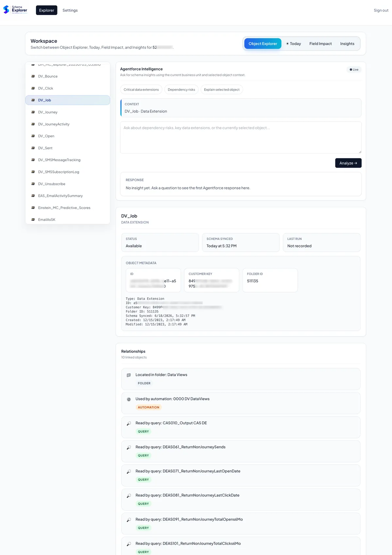Click the Schema Explorer logo

[x=15, y=10]
